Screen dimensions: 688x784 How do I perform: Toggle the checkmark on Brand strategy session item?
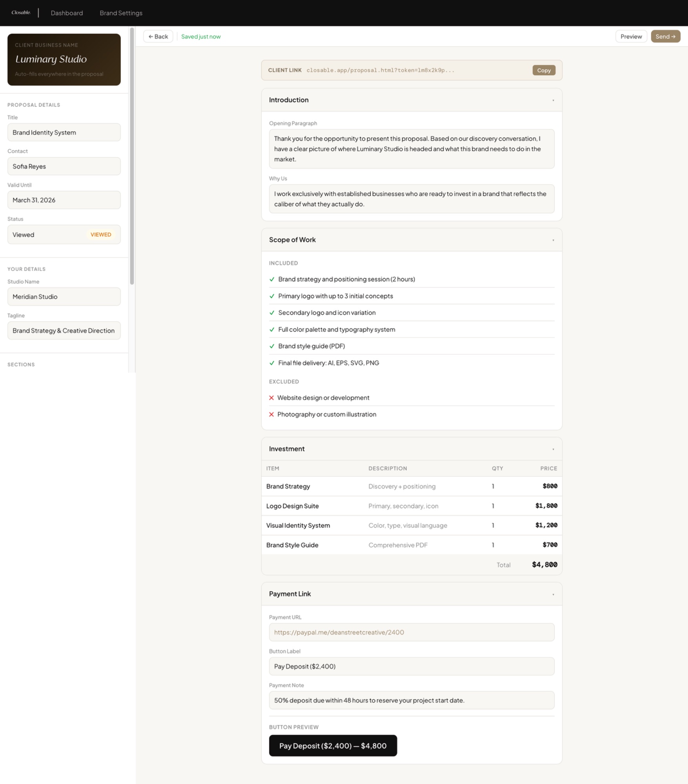tap(272, 279)
